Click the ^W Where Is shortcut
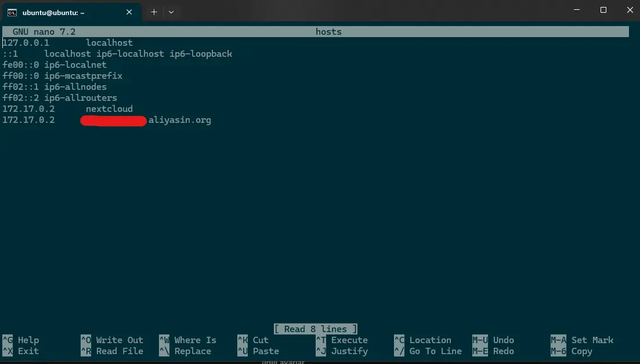The image size is (640, 364). (188, 340)
